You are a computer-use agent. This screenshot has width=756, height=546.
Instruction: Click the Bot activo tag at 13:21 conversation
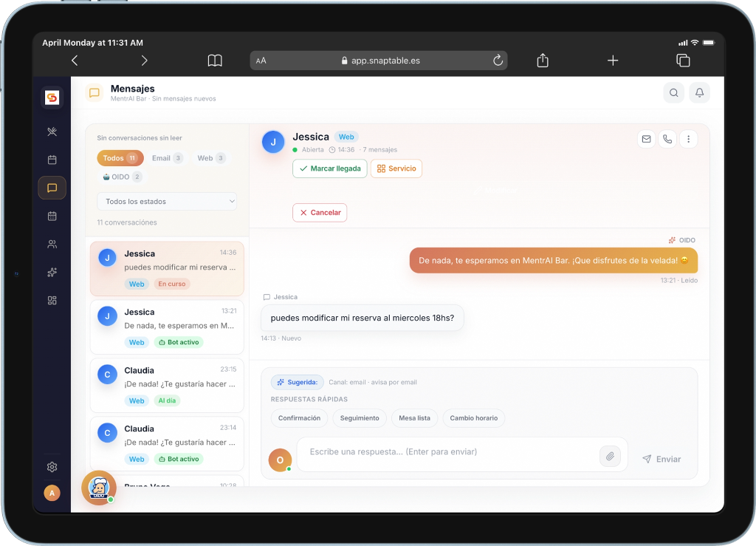tap(179, 343)
